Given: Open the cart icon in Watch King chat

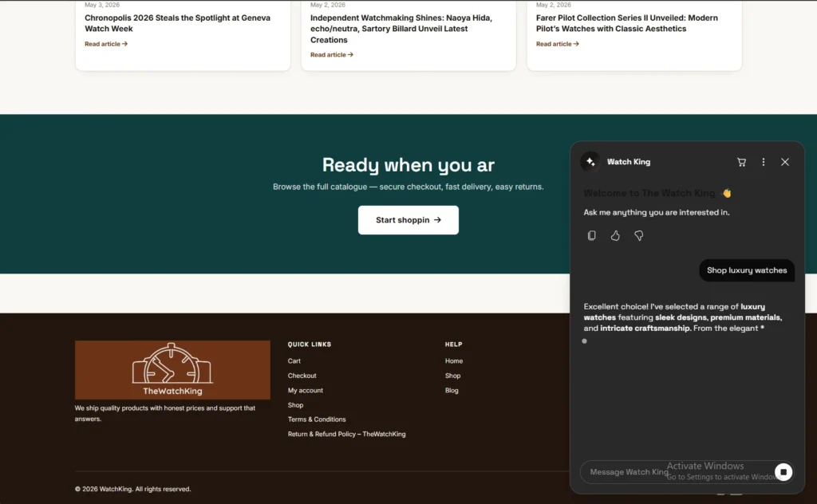Looking at the screenshot, I should [x=741, y=162].
